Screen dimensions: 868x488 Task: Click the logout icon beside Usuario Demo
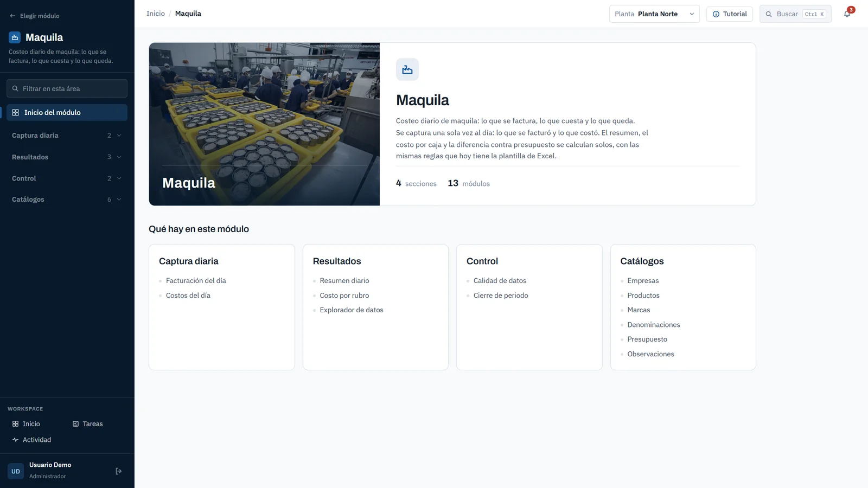(x=119, y=471)
